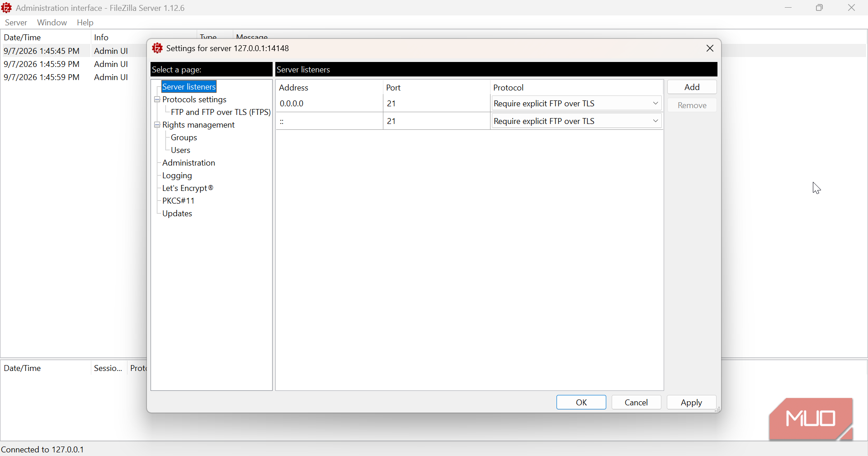Click the Protocol column header
Screen dimensions: 868x456
click(577, 88)
